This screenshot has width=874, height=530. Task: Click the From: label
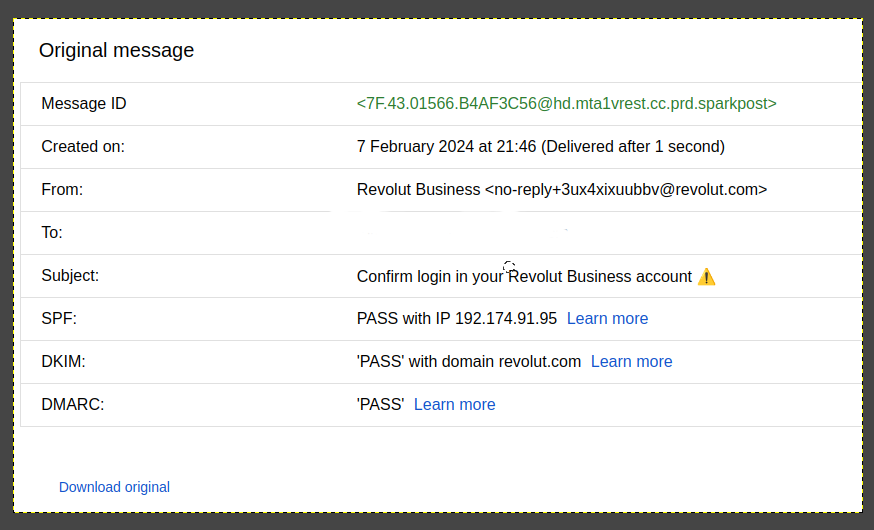point(62,189)
